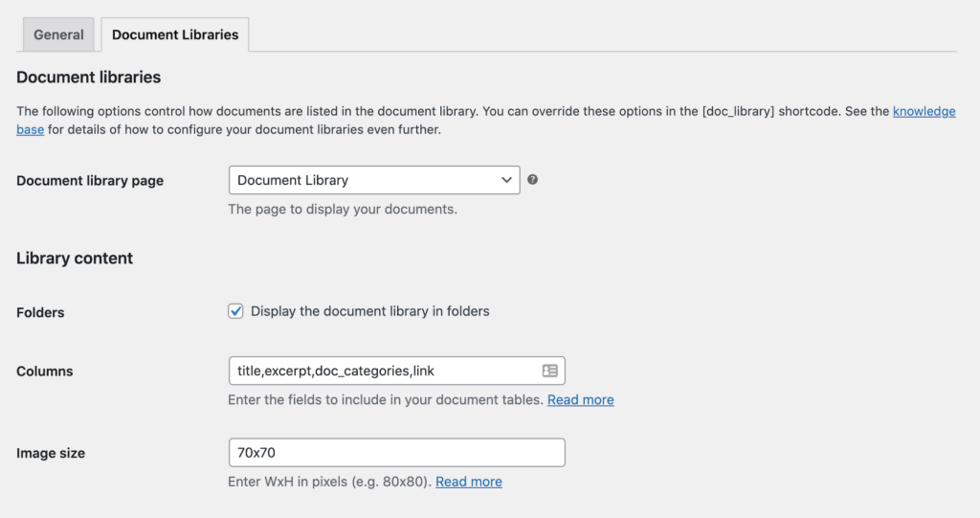The height and width of the screenshot is (518, 980).
Task: Click the Library content heading
Action: pos(75,259)
